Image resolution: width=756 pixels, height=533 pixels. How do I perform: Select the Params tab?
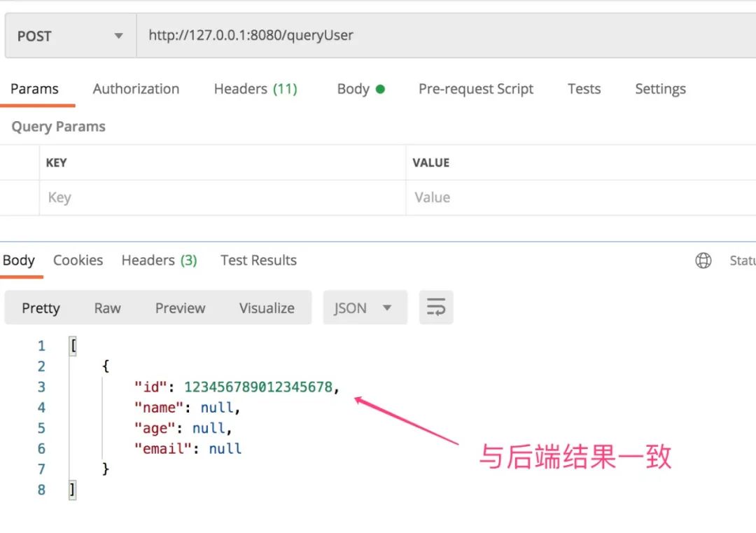tap(34, 89)
